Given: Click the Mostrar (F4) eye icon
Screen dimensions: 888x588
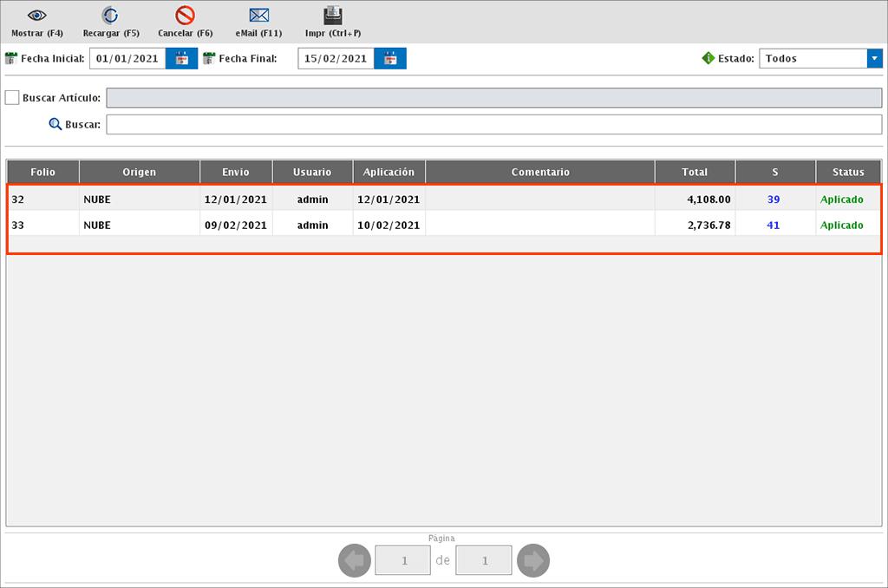Looking at the screenshot, I should coord(36,16).
